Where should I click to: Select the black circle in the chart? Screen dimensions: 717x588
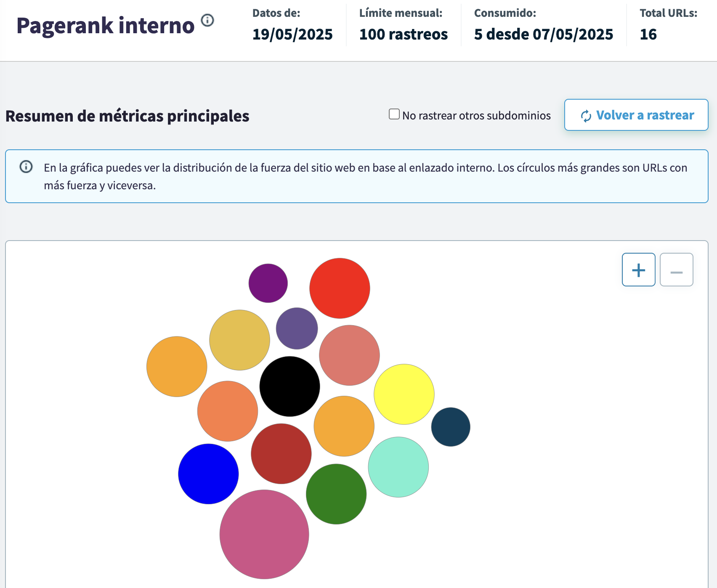click(x=289, y=386)
